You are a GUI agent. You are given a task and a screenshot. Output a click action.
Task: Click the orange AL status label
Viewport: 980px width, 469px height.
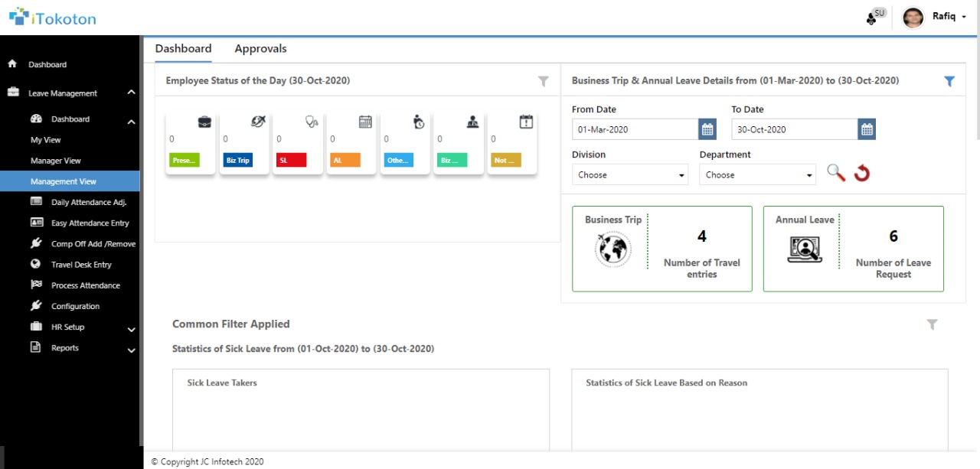click(345, 160)
